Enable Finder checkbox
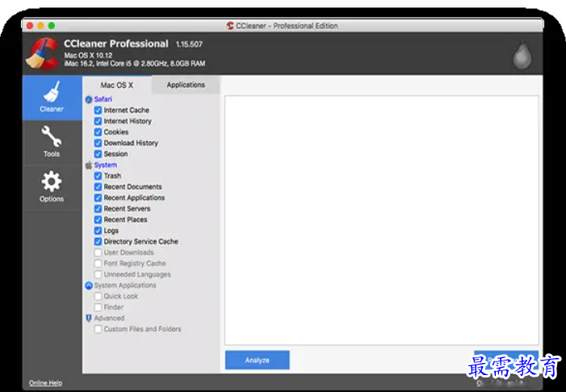The image size is (566, 392). (x=98, y=307)
